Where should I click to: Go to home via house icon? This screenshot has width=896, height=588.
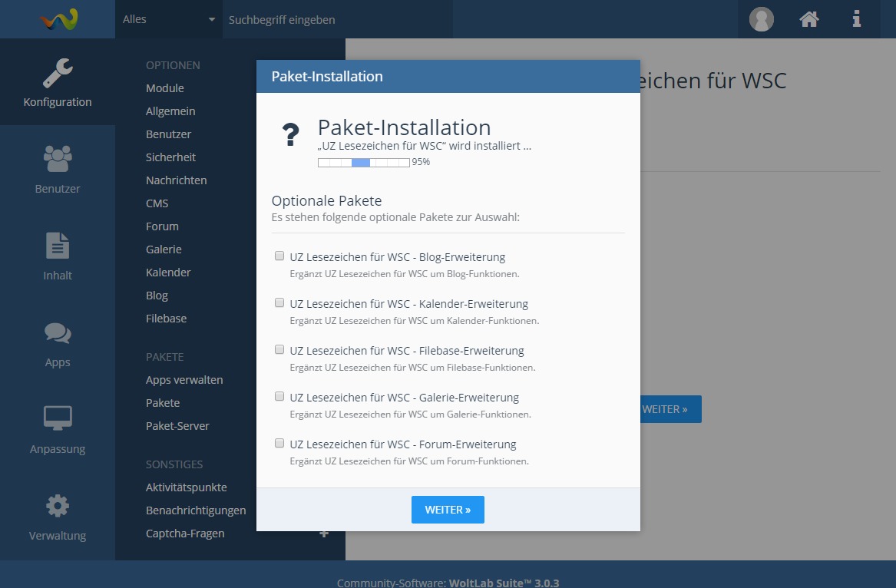click(808, 19)
